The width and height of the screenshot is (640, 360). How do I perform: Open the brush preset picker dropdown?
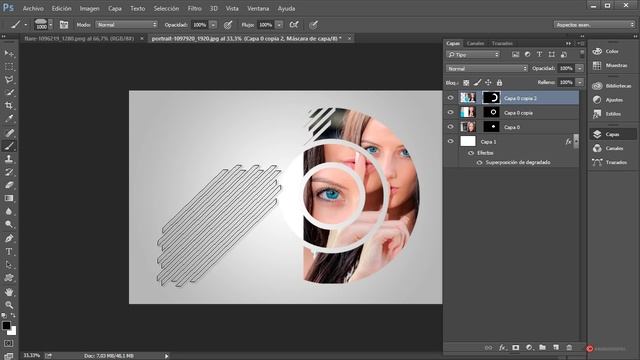[51, 24]
